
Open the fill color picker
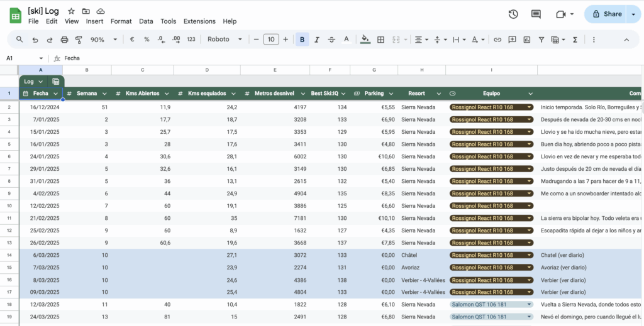tap(365, 40)
